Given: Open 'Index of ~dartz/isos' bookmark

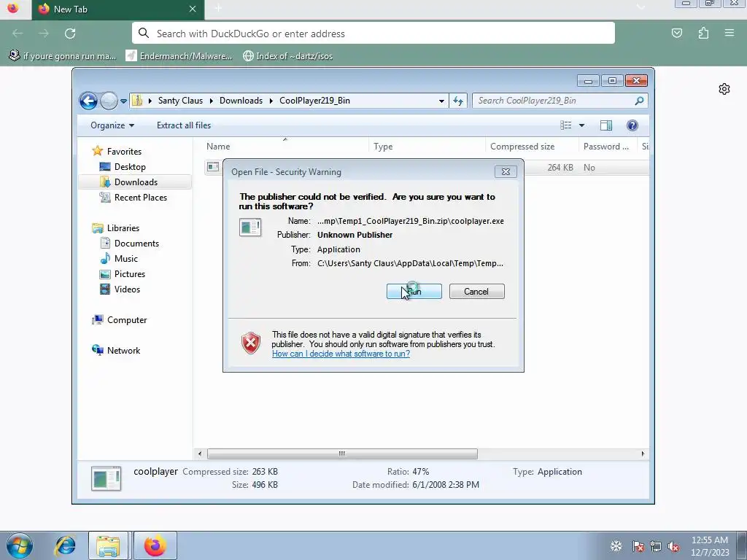Looking at the screenshot, I should point(287,55).
